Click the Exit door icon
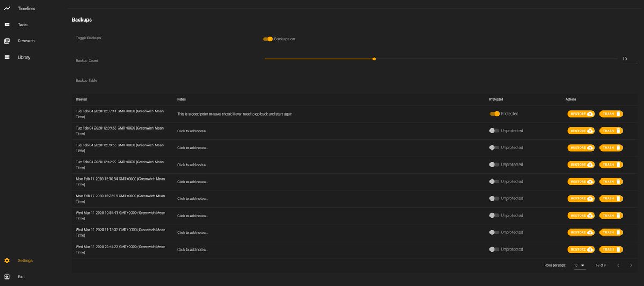 7,277
